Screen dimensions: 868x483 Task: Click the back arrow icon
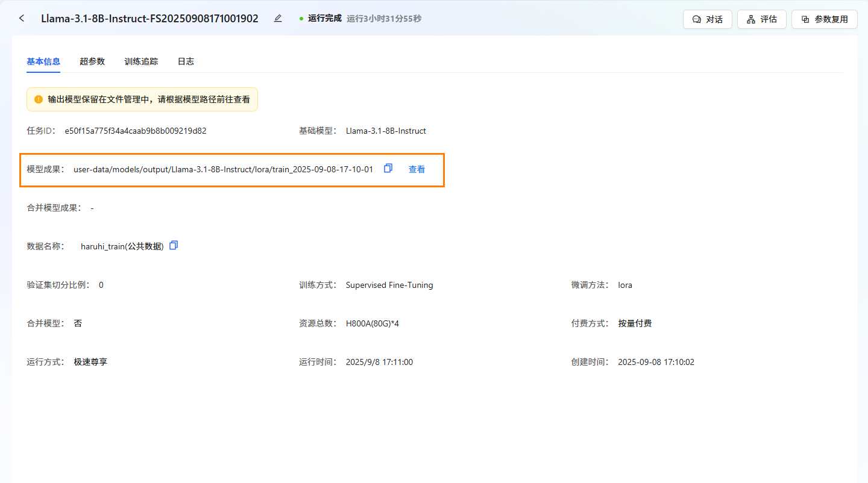click(22, 19)
